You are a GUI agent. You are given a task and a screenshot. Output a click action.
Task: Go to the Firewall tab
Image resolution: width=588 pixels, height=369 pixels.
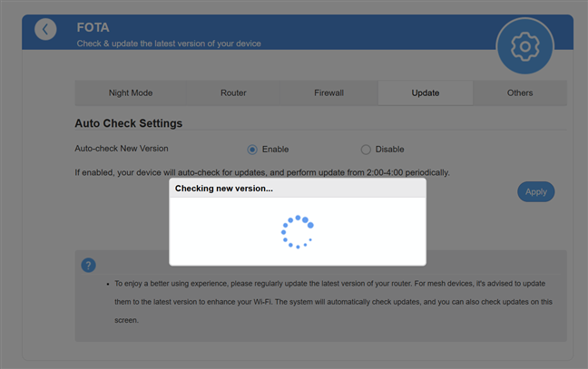pos(328,92)
